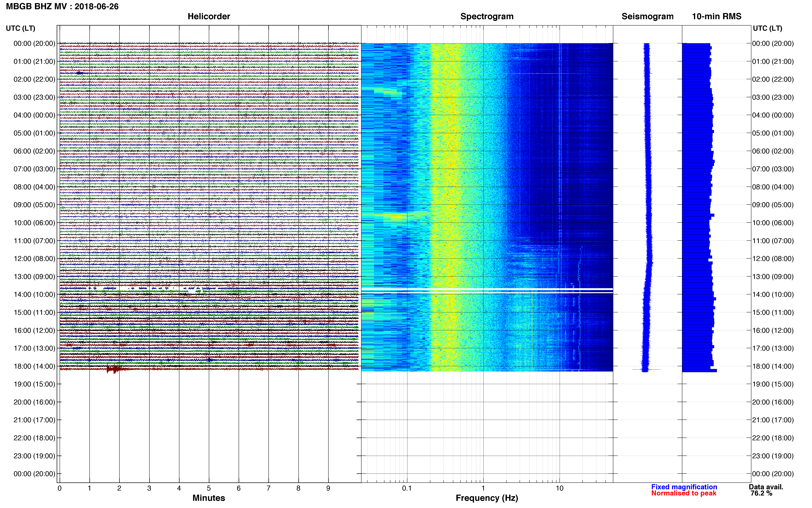The height and width of the screenshot is (508, 812).
Task: Click the UTC (LT) label beside the RMS axis
Action: (x=767, y=28)
